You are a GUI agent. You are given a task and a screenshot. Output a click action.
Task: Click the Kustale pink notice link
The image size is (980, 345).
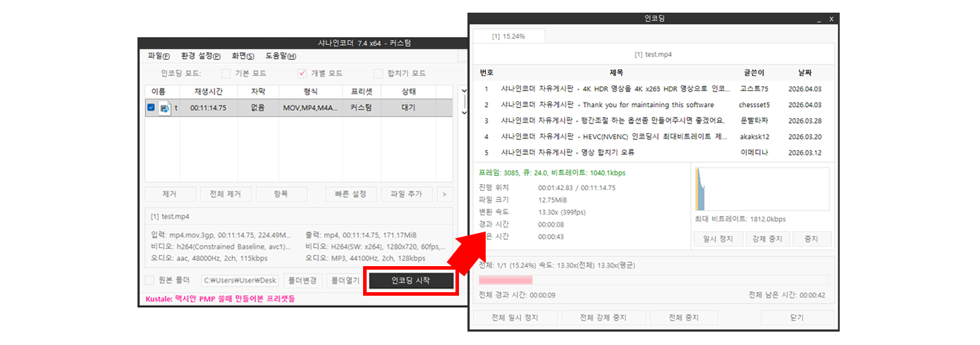pyautogui.click(x=220, y=299)
